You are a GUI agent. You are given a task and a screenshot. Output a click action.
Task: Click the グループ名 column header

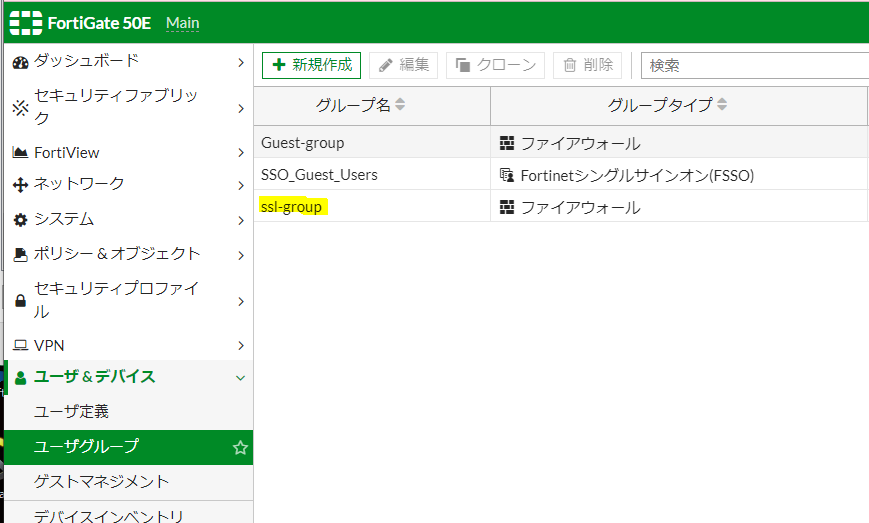372,105
